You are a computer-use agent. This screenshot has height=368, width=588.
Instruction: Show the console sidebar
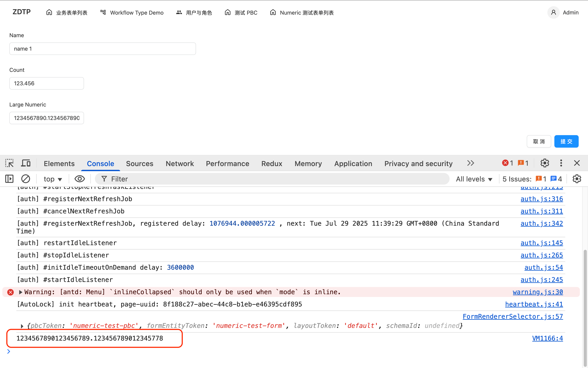tap(10, 179)
